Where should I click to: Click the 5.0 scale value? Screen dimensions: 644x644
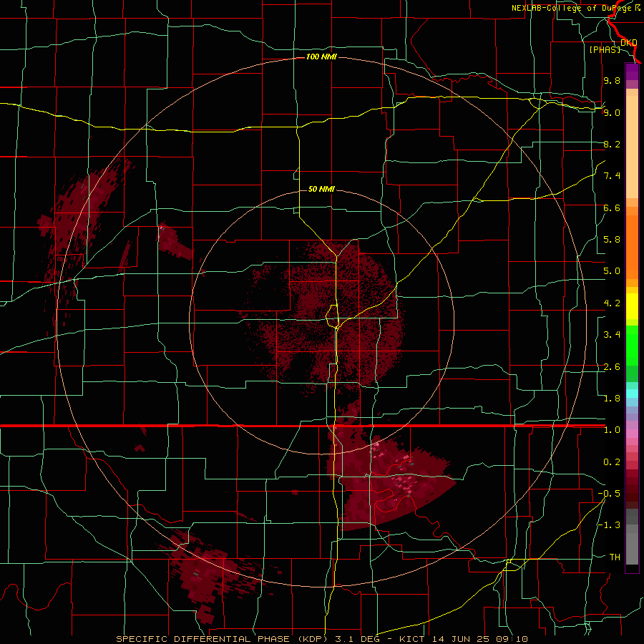point(612,271)
